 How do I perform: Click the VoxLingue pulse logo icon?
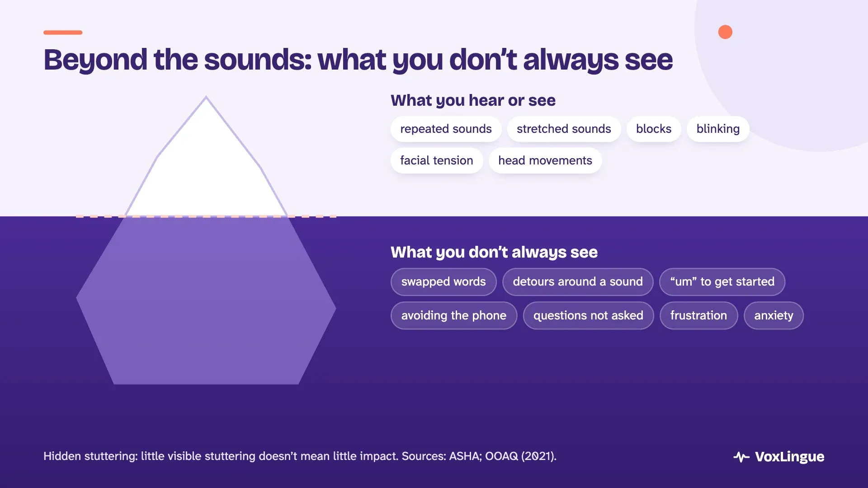coord(741,457)
